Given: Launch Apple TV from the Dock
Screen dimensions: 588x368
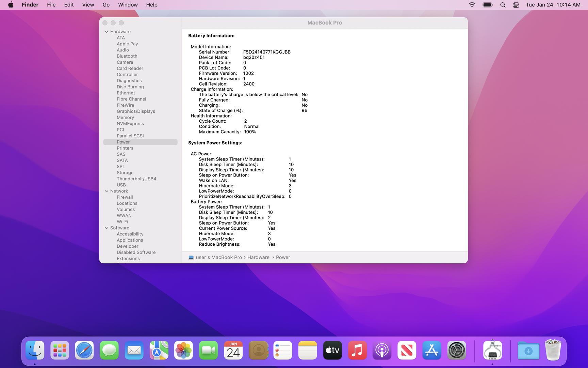Looking at the screenshot, I should point(332,350).
